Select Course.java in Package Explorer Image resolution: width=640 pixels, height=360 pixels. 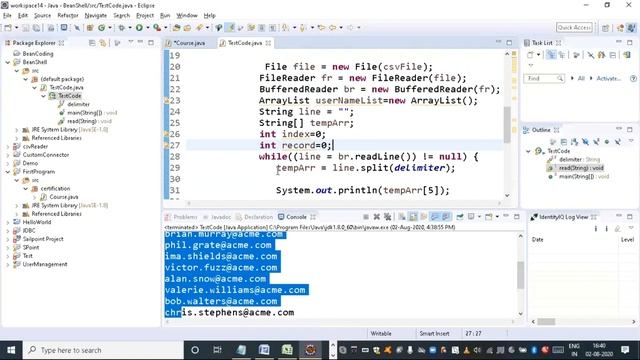tap(64, 197)
